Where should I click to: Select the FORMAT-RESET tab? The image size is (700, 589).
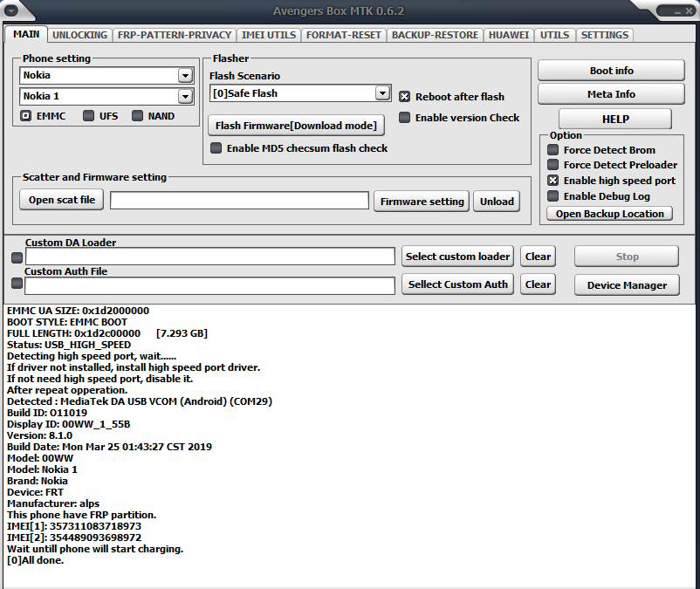coord(343,35)
